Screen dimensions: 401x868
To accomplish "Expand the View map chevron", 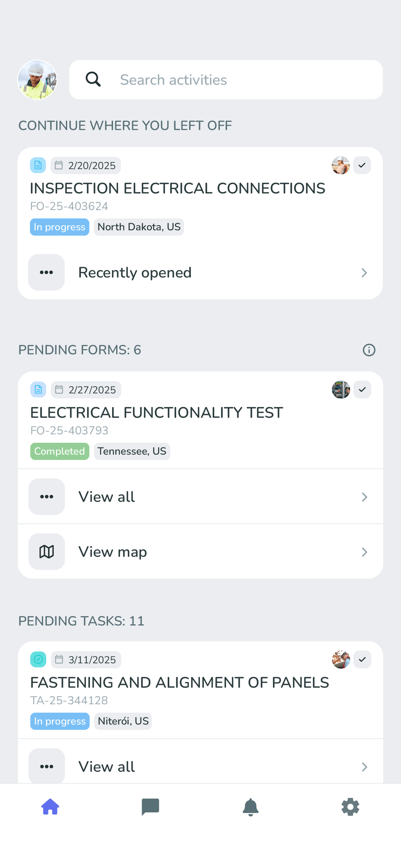I will tap(364, 552).
